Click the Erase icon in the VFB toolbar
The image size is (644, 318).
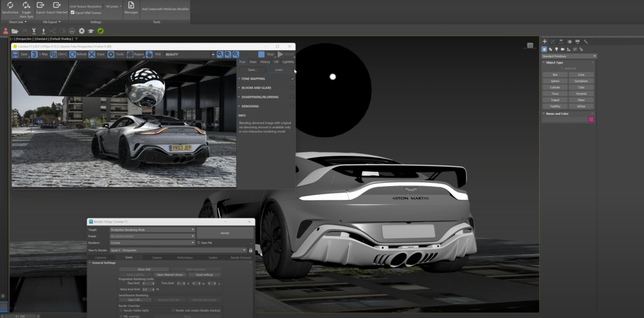tap(92, 54)
